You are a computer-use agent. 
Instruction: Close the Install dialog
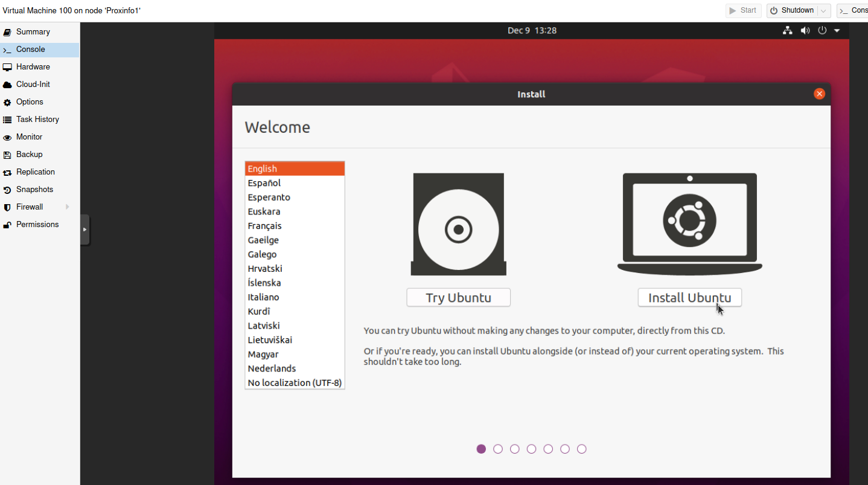coord(819,94)
